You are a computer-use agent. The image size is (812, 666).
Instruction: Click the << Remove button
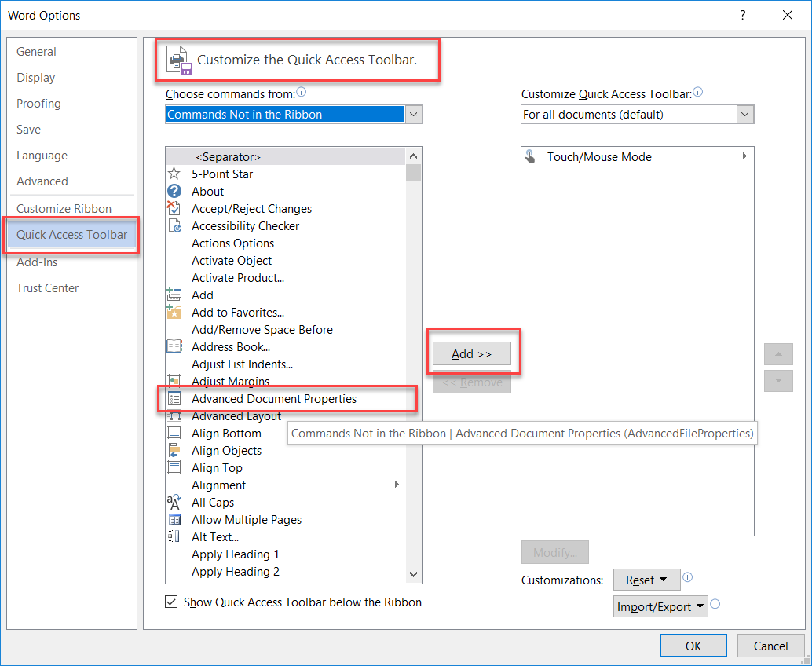tap(472, 382)
